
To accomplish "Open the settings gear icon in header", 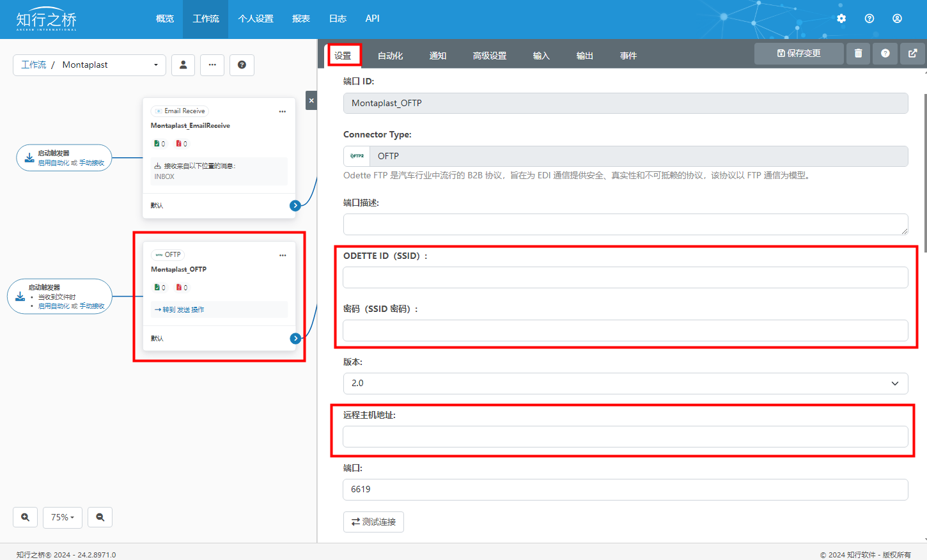I will pyautogui.click(x=841, y=19).
